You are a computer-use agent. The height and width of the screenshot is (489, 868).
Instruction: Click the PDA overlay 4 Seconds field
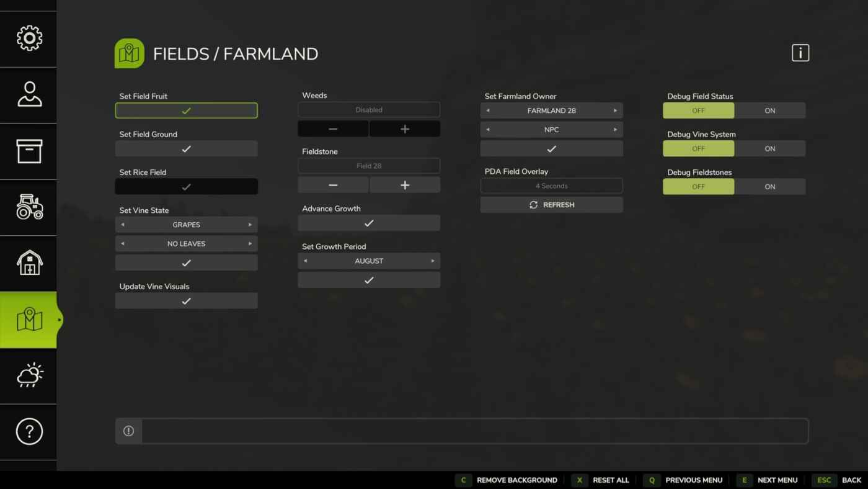(x=551, y=186)
